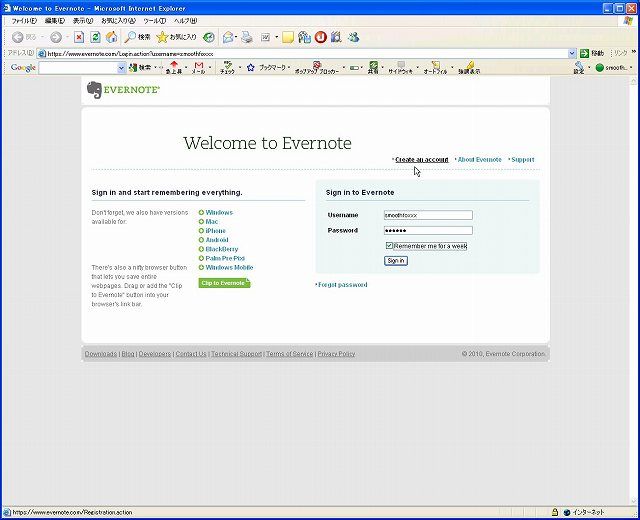Click the Terms of Service footer link
This screenshot has height=520, width=640.
click(x=290, y=354)
